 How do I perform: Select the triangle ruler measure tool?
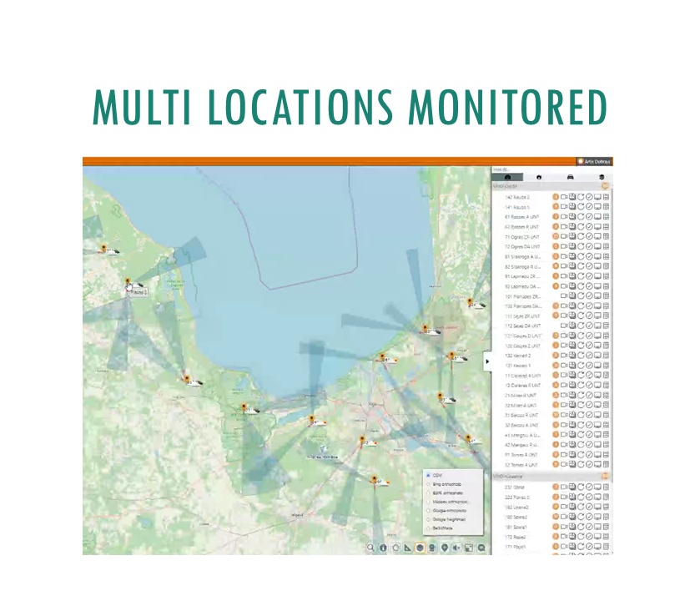click(x=408, y=548)
